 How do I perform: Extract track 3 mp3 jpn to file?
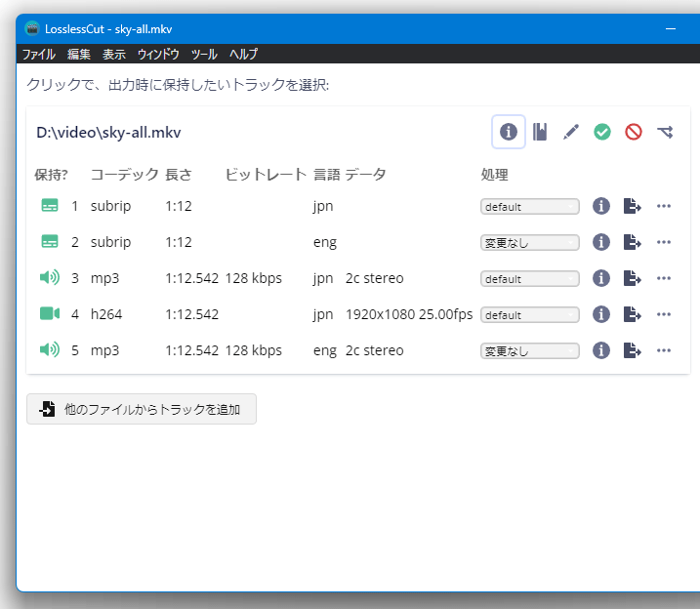tap(633, 278)
